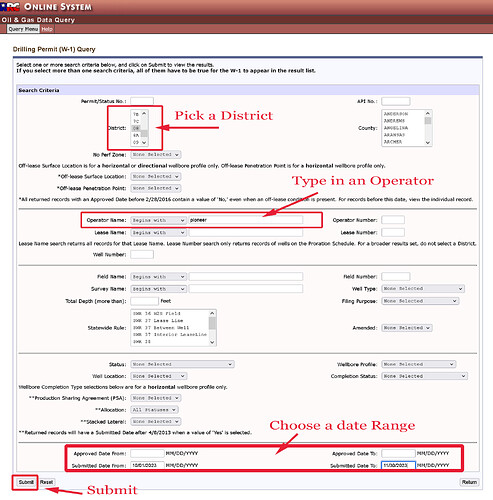Click the County list up arrow
Screen dimensions: 493x500
pyautogui.click(x=428, y=114)
